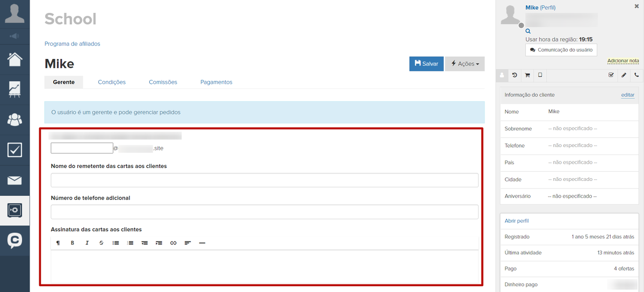Click the magnifier search icon under Mike
The width and height of the screenshot is (644, 292).
coord(528,32)
